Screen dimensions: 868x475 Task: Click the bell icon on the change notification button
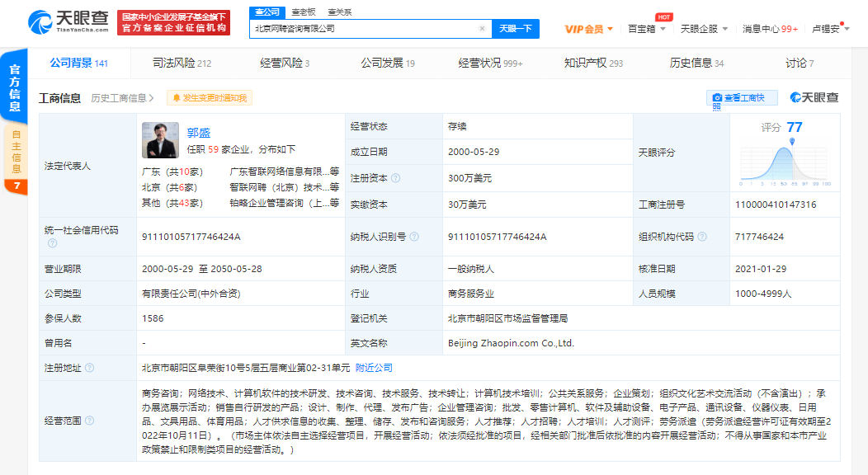[x=177, y=98]
